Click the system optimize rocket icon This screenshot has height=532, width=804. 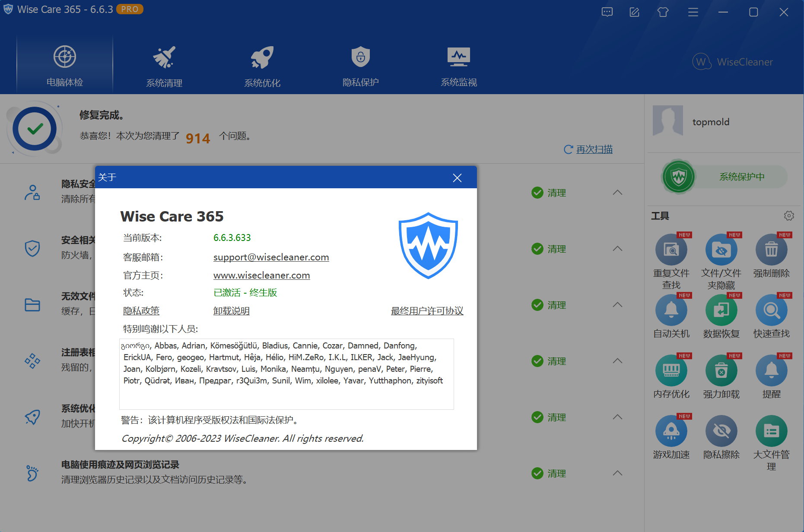32,417
